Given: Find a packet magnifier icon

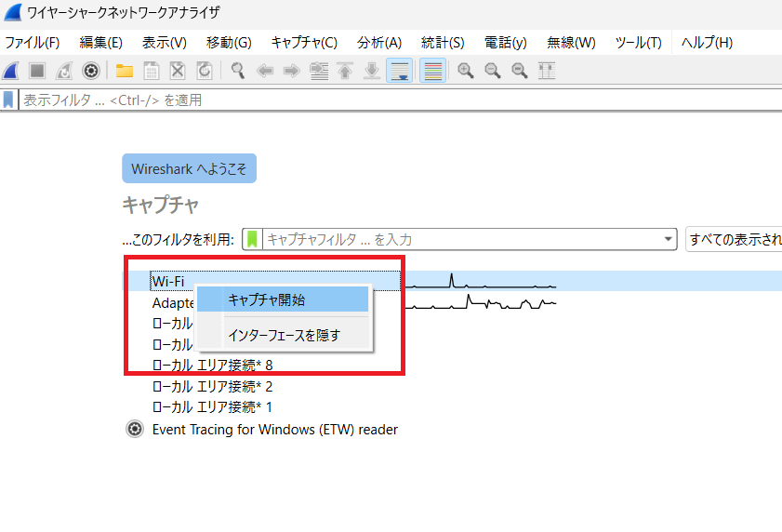Looking at the screenshot, I should click(x=238, y=71).
